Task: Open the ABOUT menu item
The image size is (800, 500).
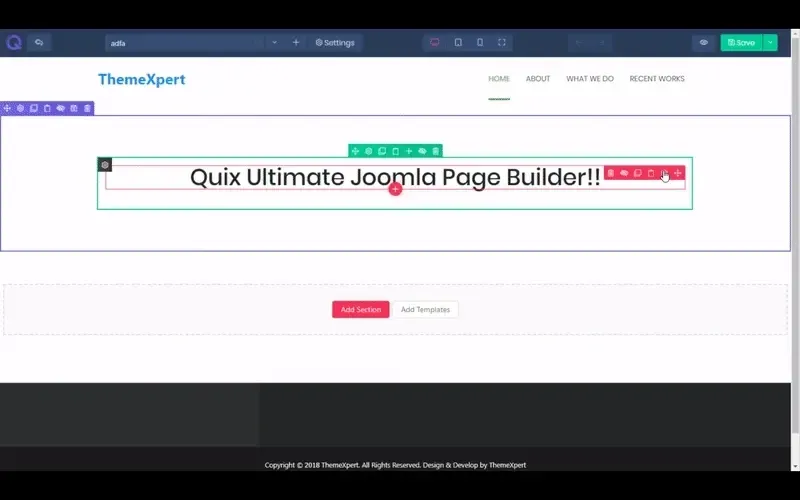Action: point(538,79)
